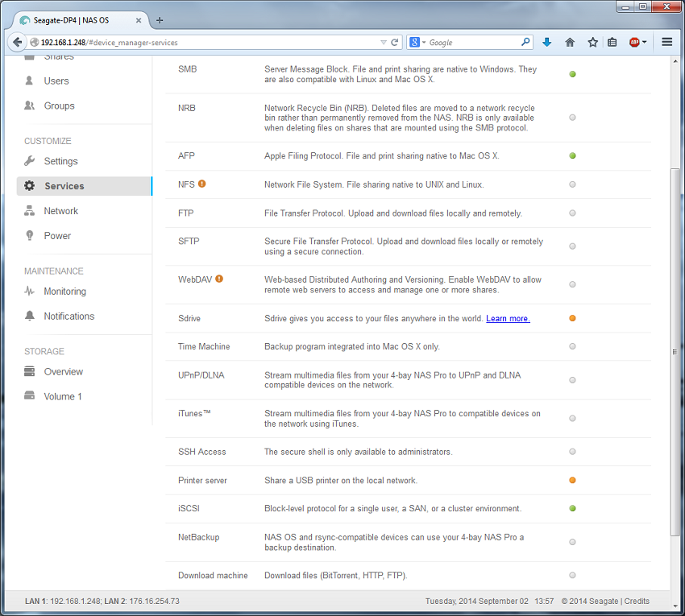Open a new tab with plus button

click(160, 20)
